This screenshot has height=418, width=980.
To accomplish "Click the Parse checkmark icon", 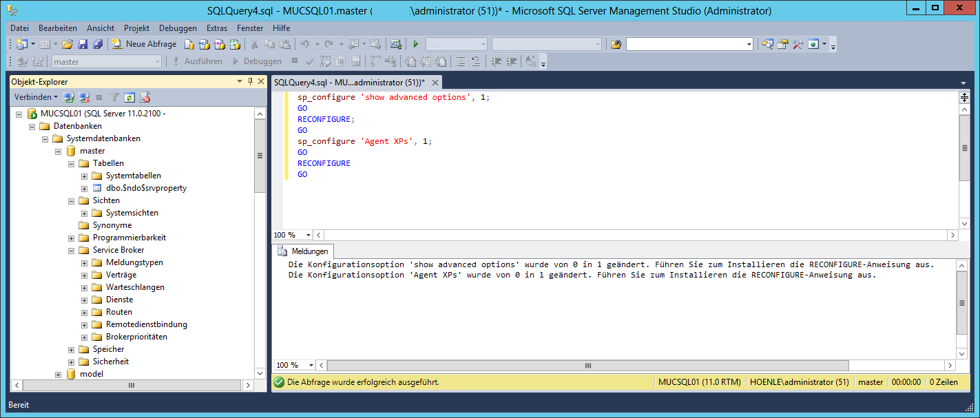I will (x=310, y=61).
